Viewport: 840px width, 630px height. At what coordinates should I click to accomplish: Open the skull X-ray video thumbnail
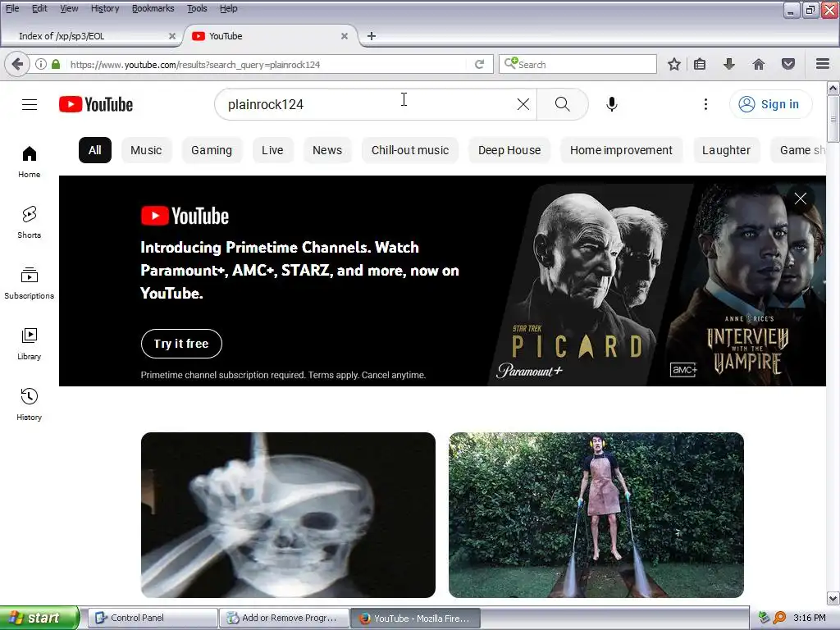coord(288,515)
